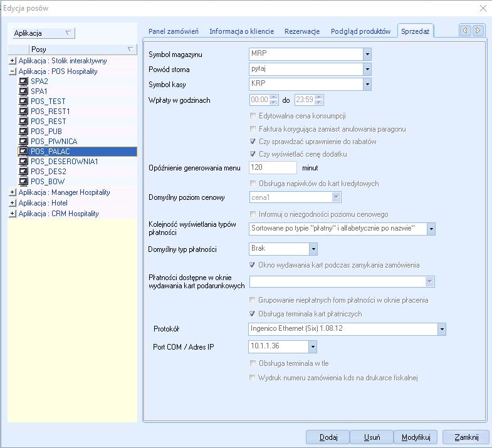Sort by the Posy column header
This screenshot has width=492, height=448.
tap(83, 49)
